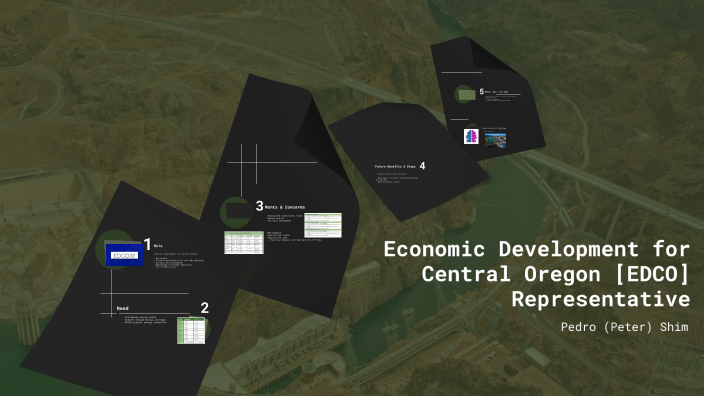Open topic number 2 beside Need
The width and height of the screenshot is (704, 396).
click(x=205, y=308)
